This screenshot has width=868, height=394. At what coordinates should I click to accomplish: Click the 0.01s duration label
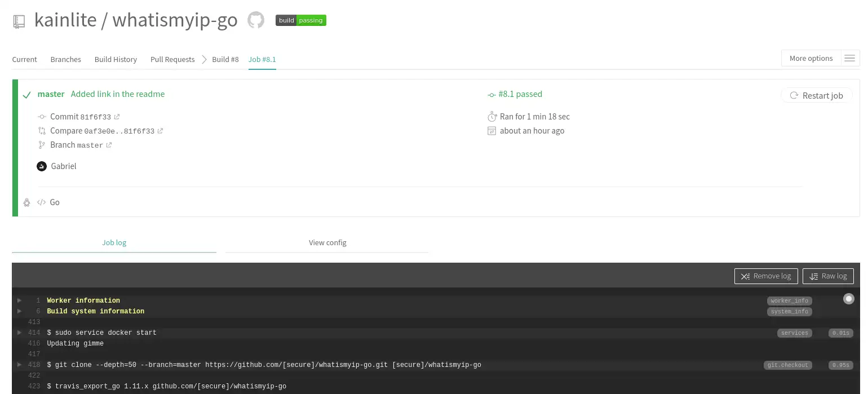840,333
